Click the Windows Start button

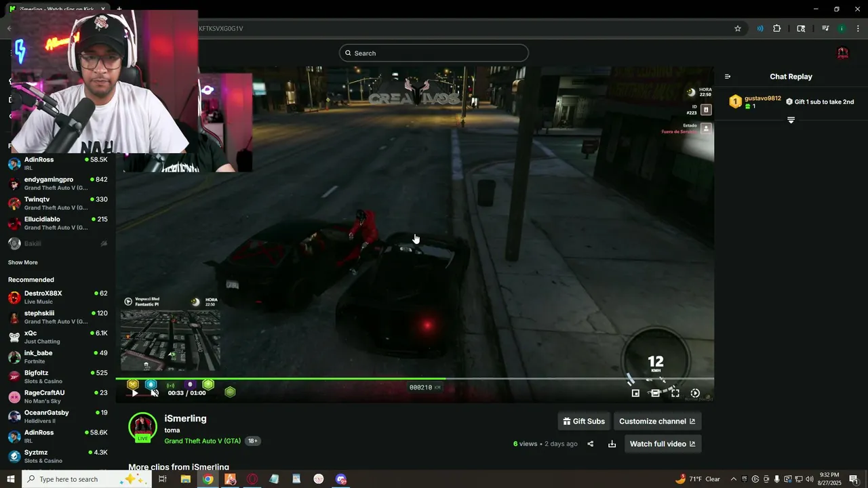click(x=10, y=479)
